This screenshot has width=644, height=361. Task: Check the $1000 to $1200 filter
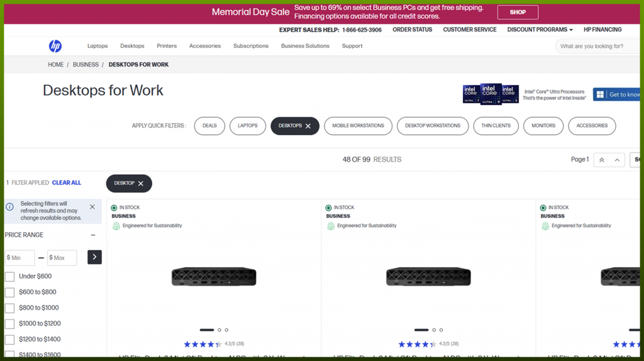click(10, 324)
